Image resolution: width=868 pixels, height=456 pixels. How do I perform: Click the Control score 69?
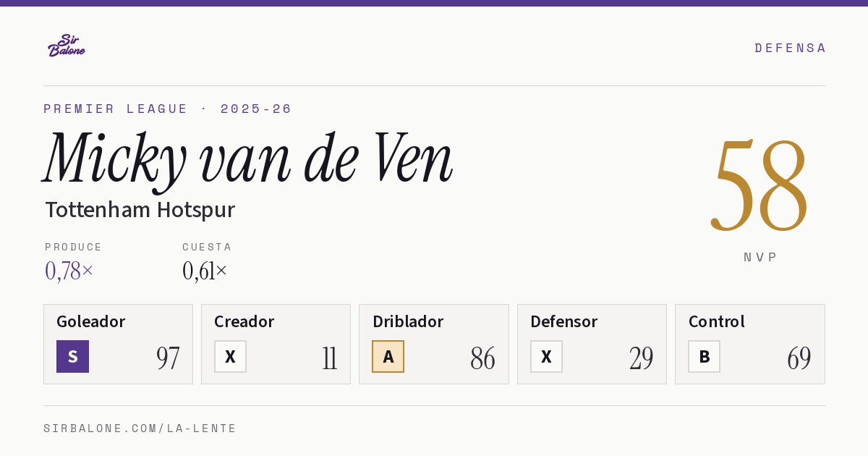(799, 358)
